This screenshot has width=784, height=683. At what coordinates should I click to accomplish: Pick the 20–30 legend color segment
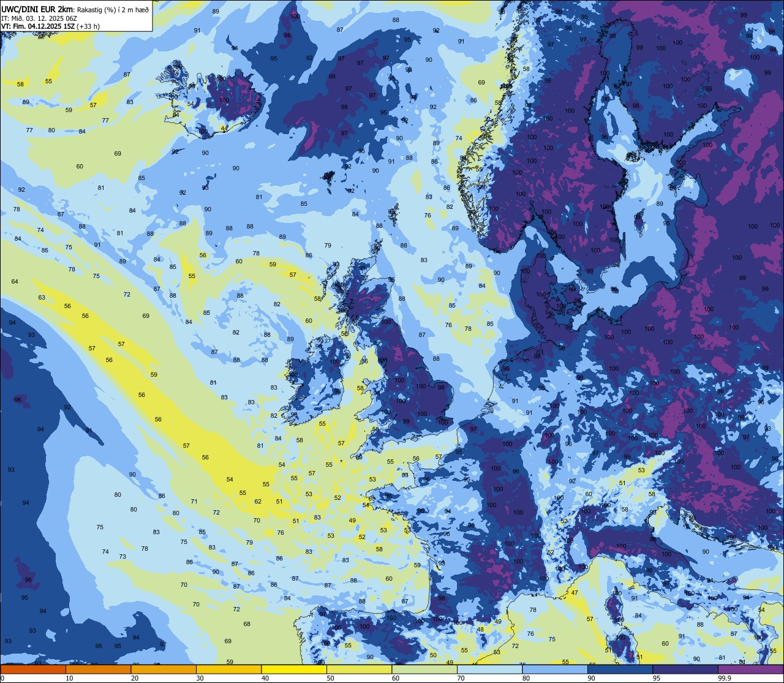(x=164, y=669)
